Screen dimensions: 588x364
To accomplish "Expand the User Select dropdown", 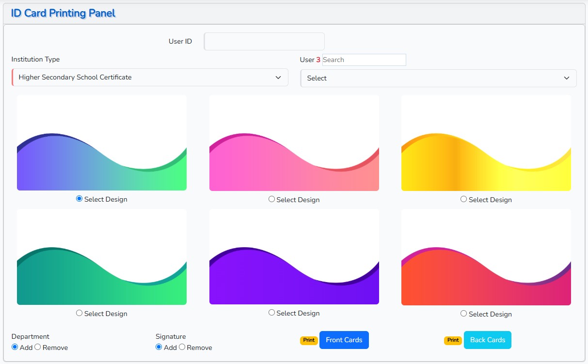I will click(438, 78).
